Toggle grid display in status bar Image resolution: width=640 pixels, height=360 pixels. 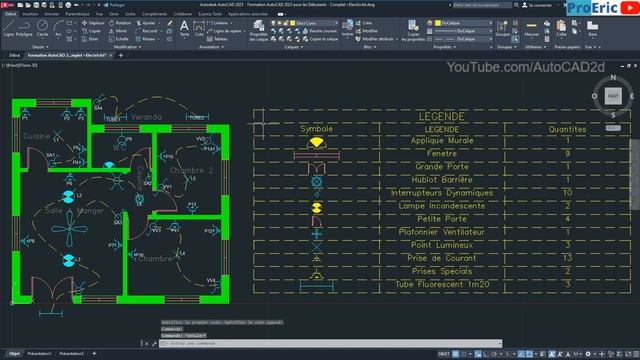[456, 354]
